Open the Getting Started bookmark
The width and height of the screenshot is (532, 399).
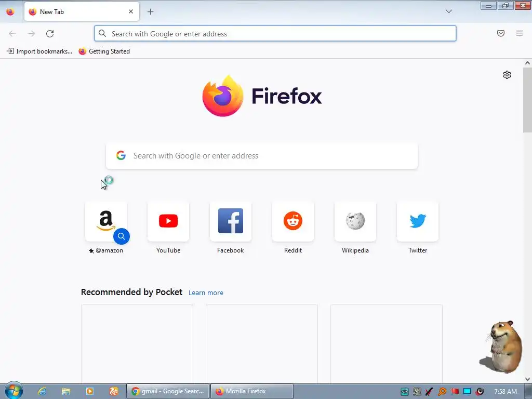104,51
